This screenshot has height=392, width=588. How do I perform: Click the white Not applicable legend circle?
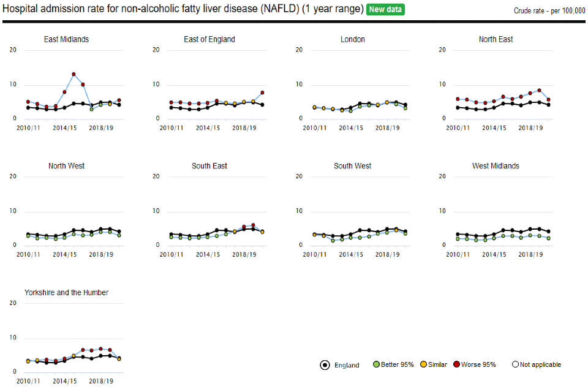click(516, 364)
